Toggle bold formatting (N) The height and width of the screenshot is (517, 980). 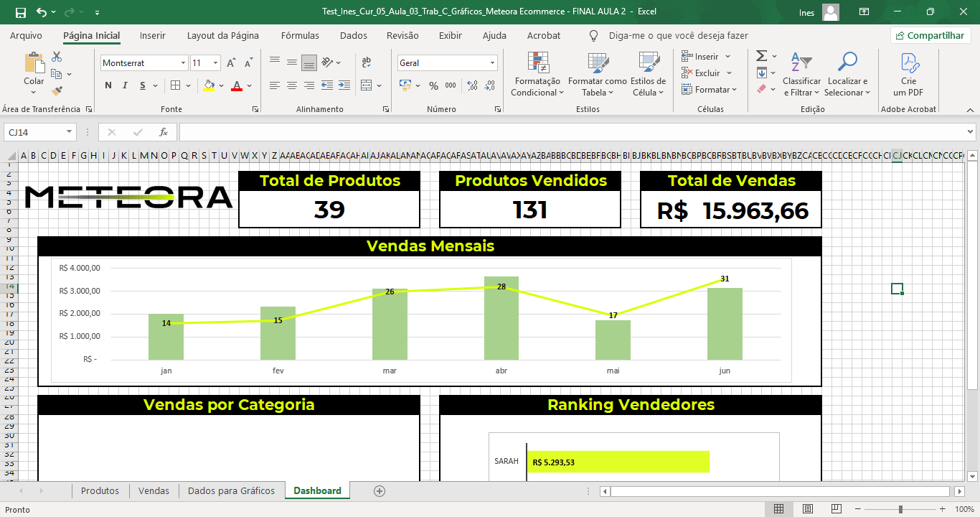108,85
